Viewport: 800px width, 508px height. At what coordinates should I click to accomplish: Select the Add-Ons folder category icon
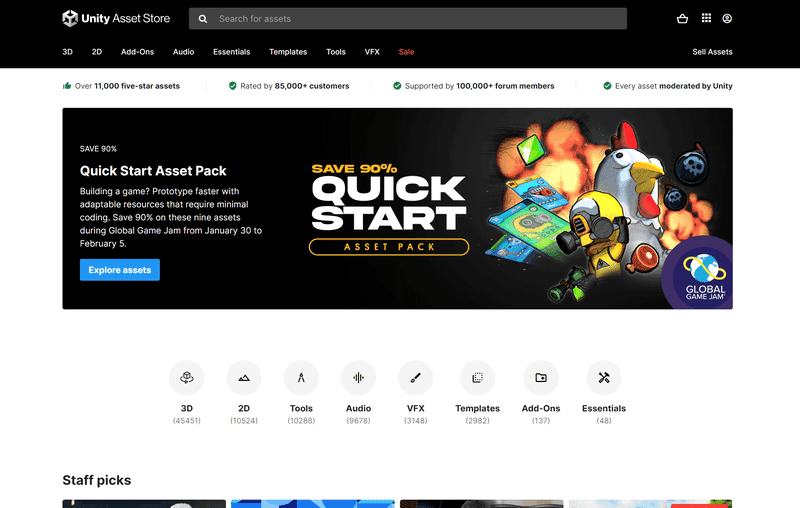[x=541, y=377]
